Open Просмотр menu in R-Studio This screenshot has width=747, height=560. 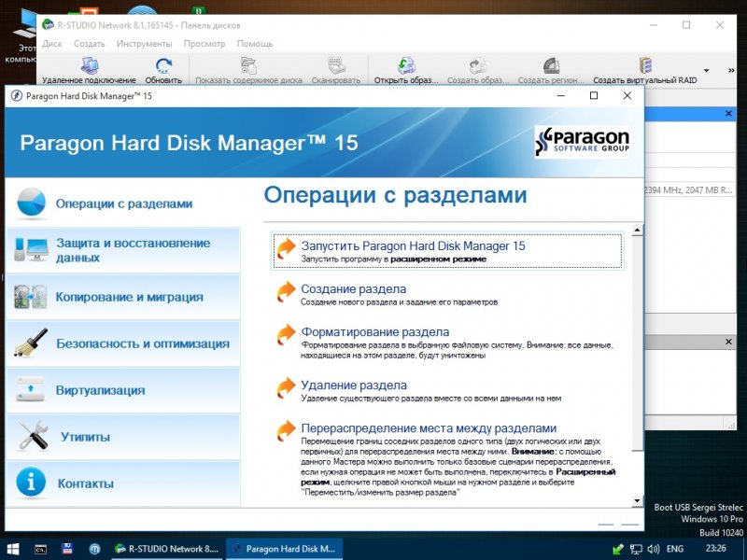[204, 43]
